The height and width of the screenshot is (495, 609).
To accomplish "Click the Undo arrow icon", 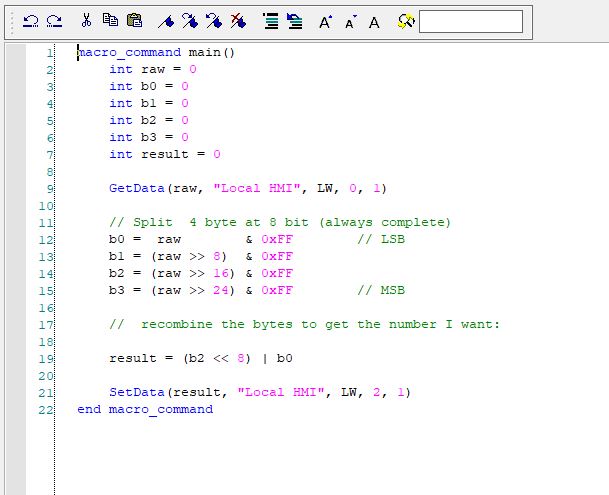I will 31,21.
